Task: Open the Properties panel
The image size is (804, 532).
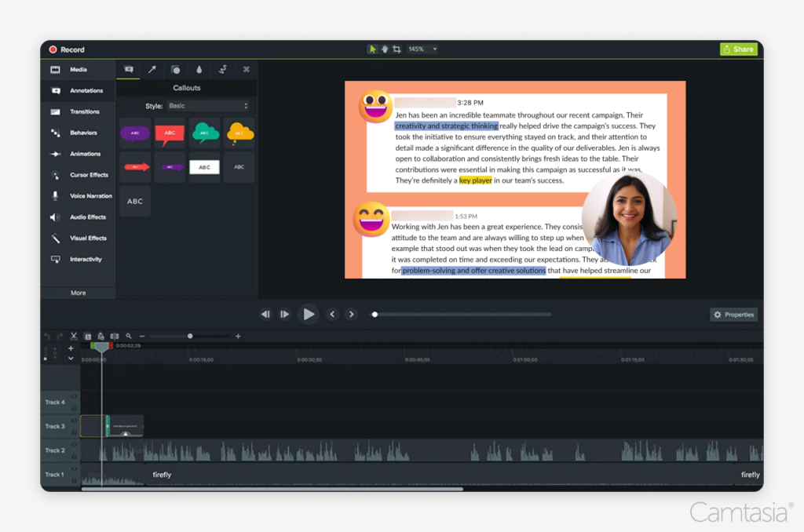Action: pos(734,315)
